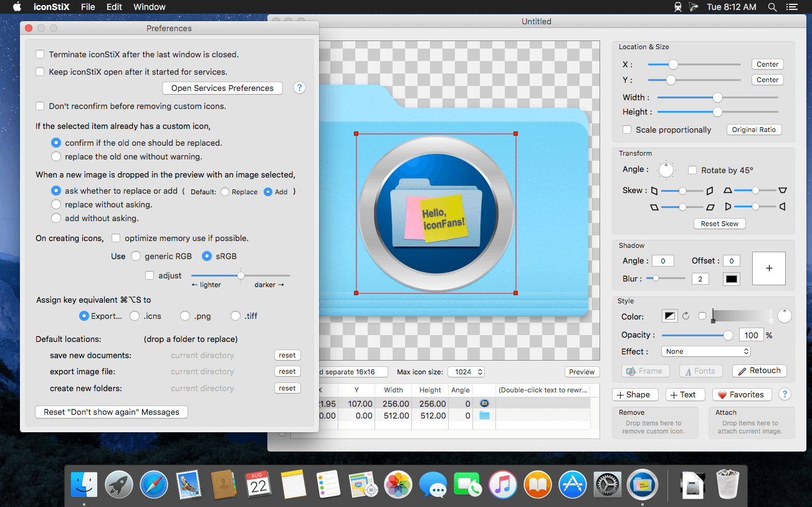Screen dimensions: 812x507
Task: Click the help question mark in Preferences
Action: [299, 88]
